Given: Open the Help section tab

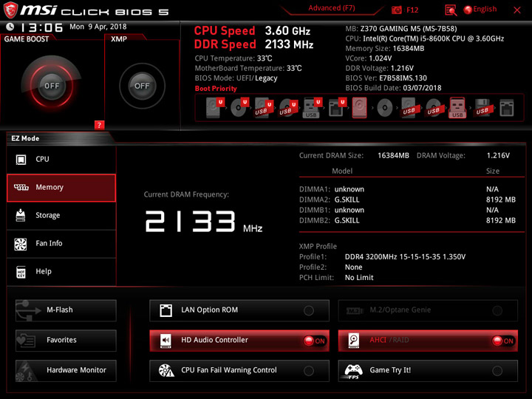Looking at the screenshot, I should (61, 272).
